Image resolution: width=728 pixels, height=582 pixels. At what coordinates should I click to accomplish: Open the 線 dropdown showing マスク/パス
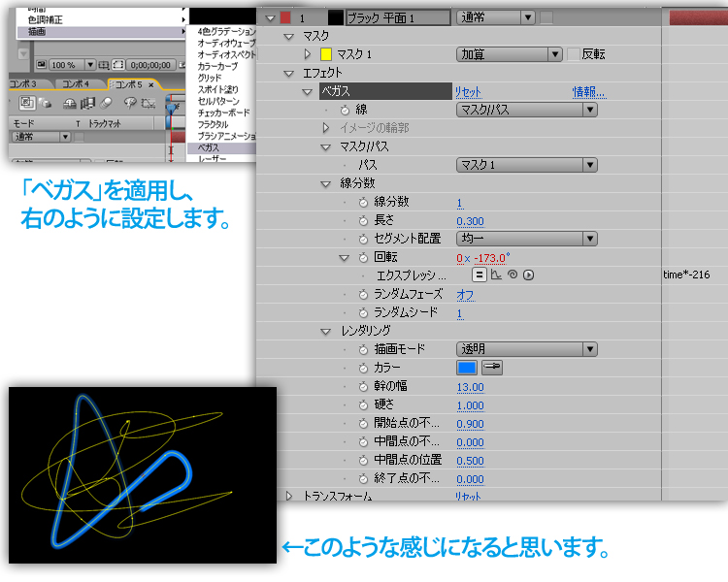tap(526, 110)
